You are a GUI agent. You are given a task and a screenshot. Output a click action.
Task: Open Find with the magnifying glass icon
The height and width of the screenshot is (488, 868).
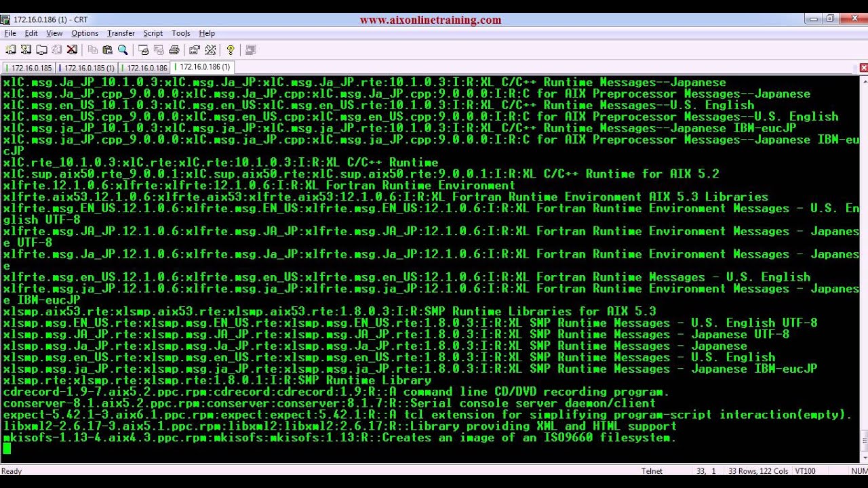click(x=123, y=49)
